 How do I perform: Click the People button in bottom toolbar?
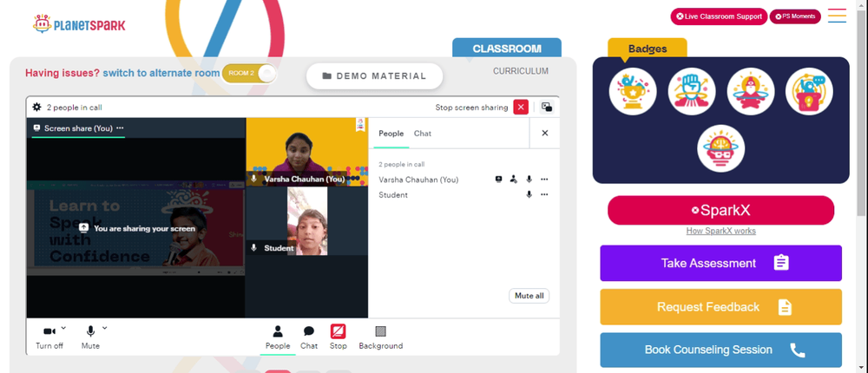pyautogui.click(x=278, y=337)
